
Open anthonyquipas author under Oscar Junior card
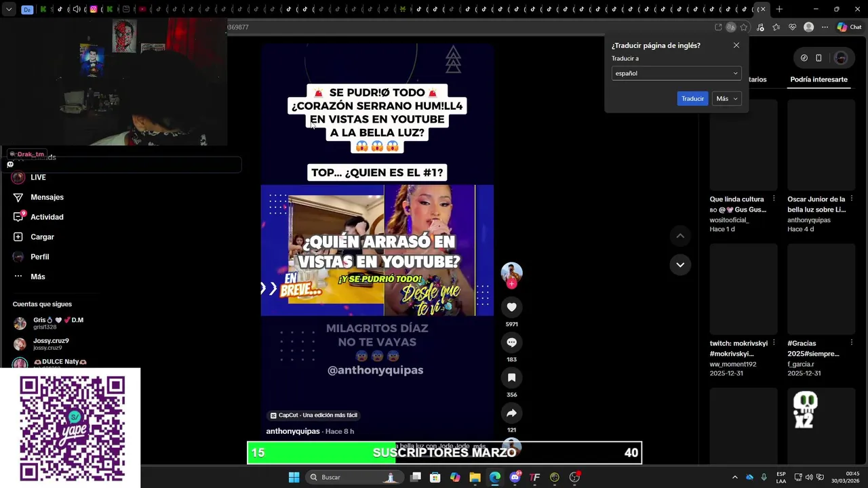point(809,220)
